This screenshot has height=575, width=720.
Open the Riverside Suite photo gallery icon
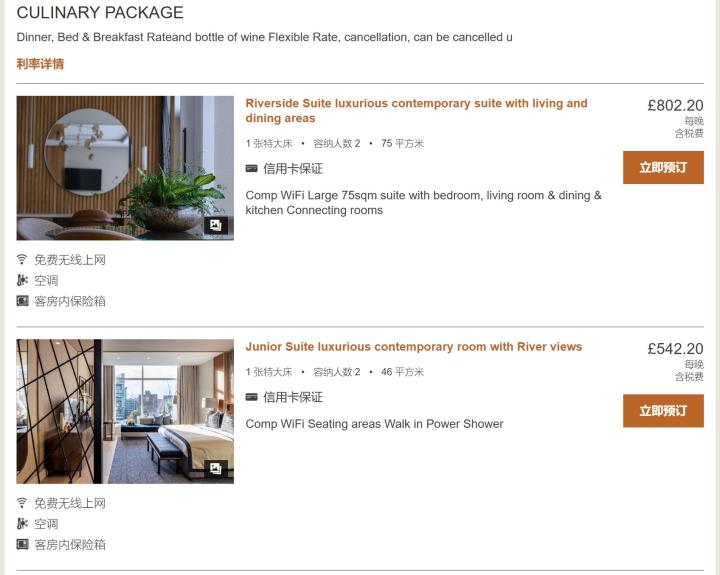coord(216,225)
